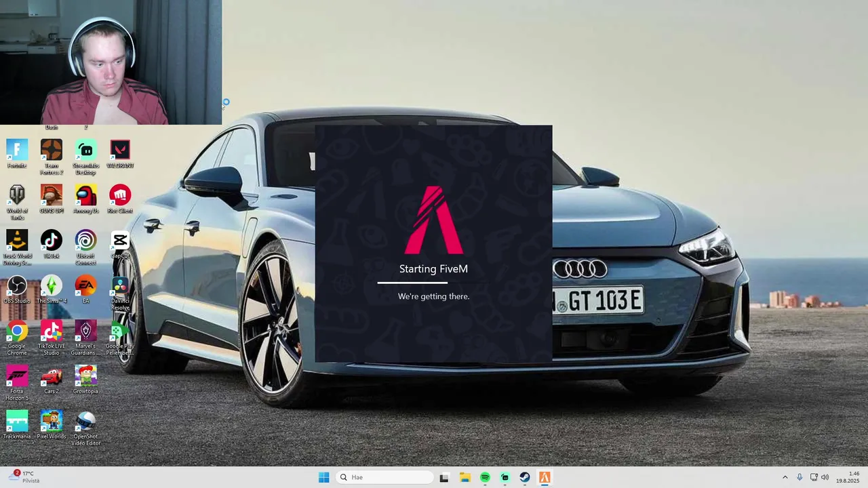
Task: Open the Fortnite desktop shortcut
Action: 17,154
